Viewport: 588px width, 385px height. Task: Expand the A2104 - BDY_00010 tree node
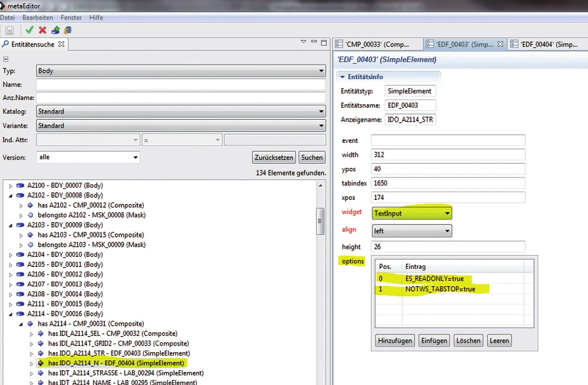[10, 255]
